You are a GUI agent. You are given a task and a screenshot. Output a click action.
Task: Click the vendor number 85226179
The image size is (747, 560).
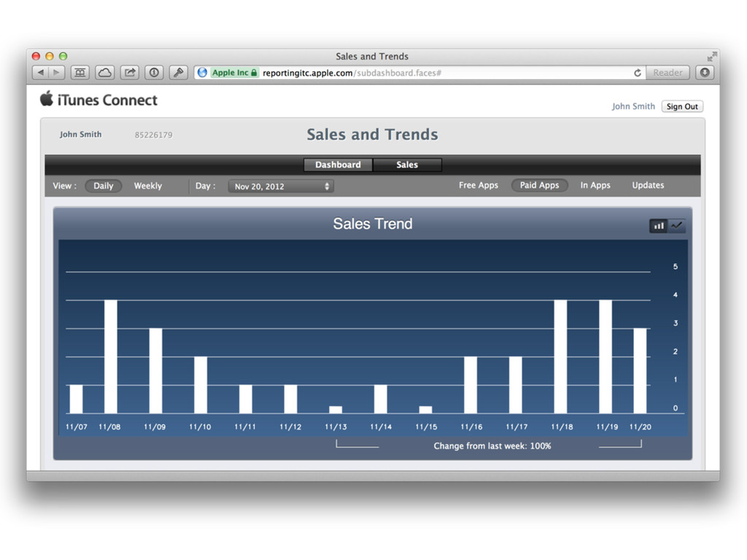click(x=153, y=135)
